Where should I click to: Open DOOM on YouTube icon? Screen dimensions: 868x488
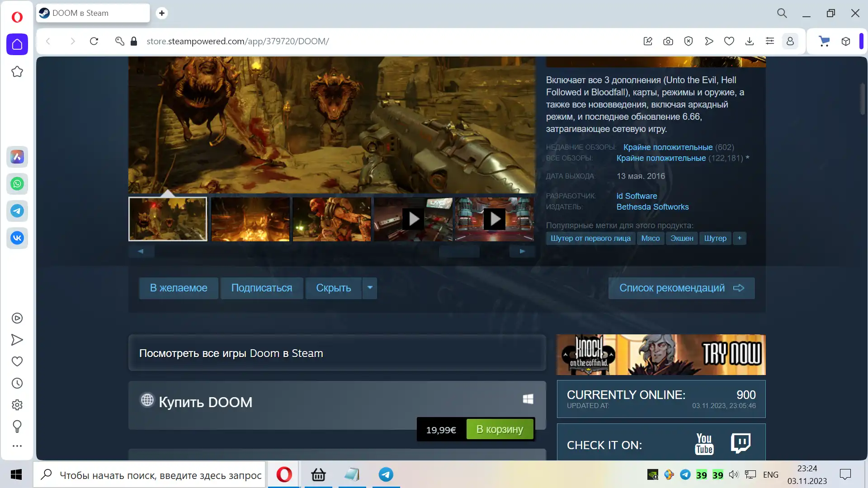click(x=704, y=444)
